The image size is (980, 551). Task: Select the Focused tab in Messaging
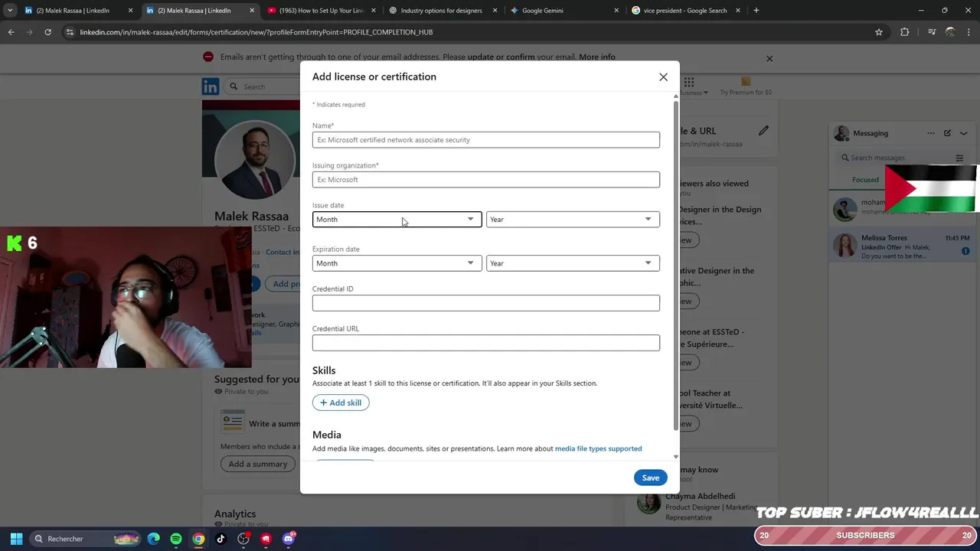tap(865, 180)
